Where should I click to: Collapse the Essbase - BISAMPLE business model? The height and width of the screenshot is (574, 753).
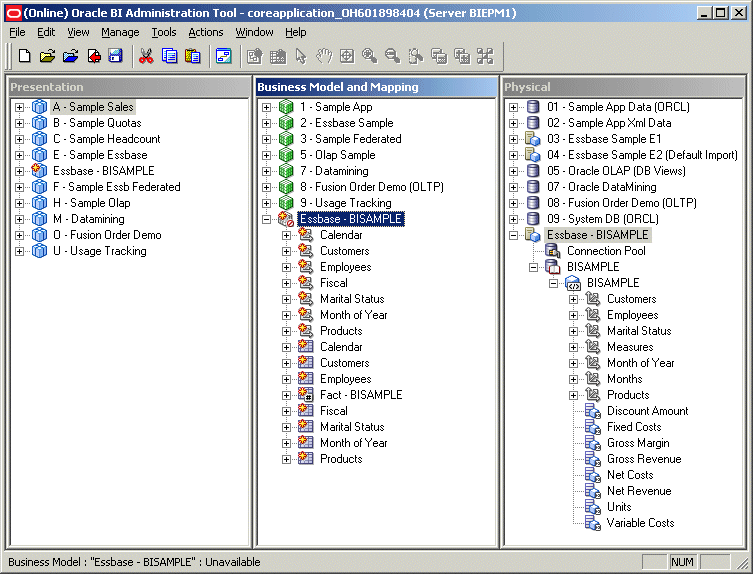(x=266, y=220)
